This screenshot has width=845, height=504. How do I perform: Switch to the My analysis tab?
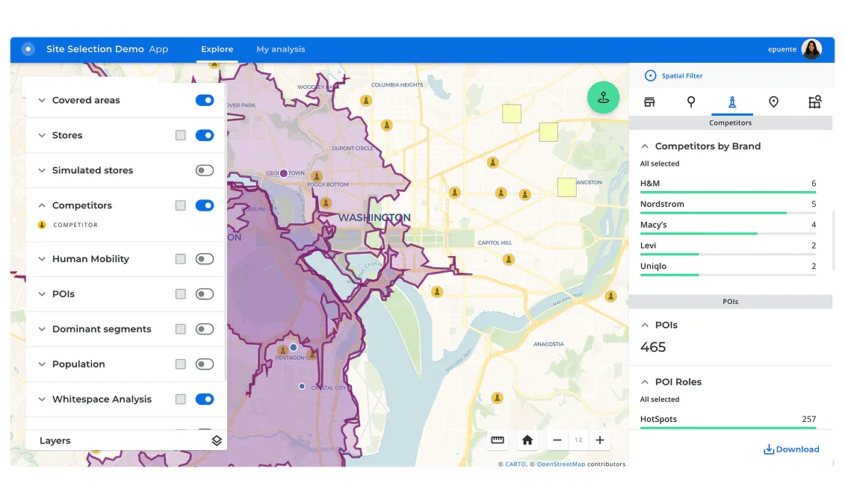pyautogui.click(x=281, y=49)
